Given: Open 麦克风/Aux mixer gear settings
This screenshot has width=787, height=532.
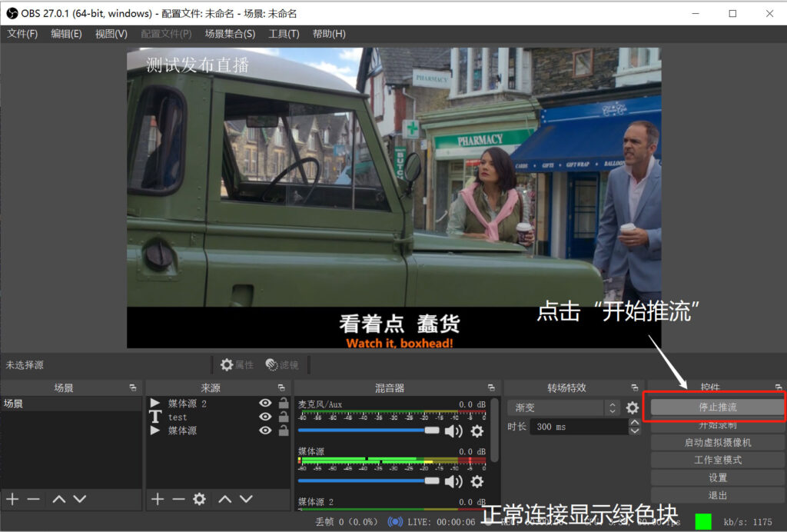Looking at the screenshot, I should coord(477,431).
